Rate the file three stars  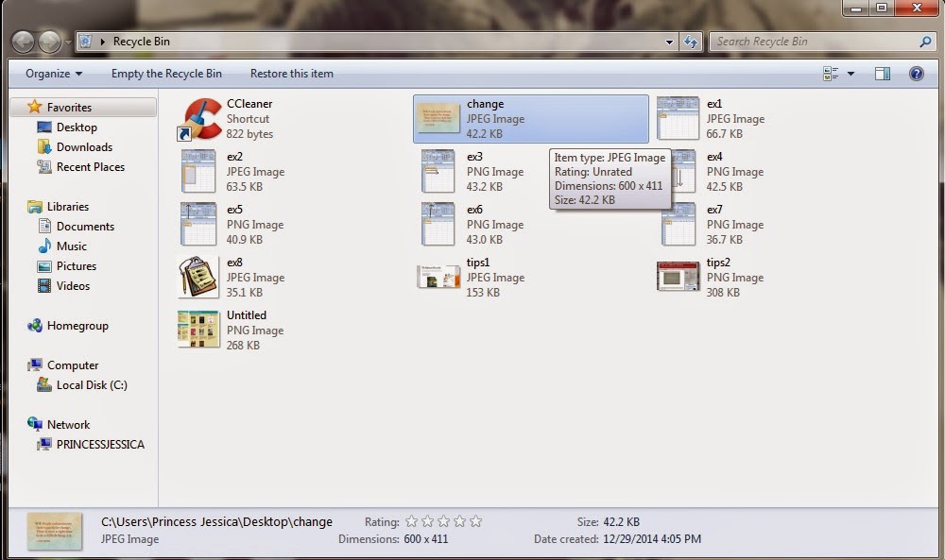point(444,521)
